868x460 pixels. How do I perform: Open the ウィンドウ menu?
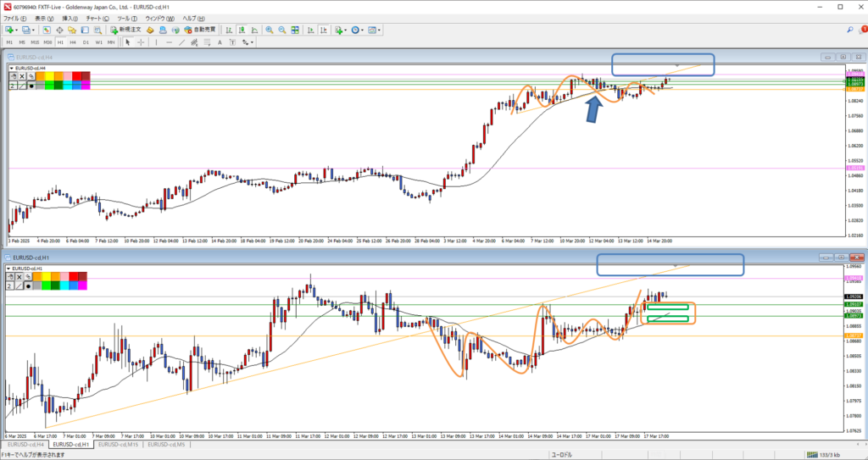pyautogui.click(x=159, y=19)
